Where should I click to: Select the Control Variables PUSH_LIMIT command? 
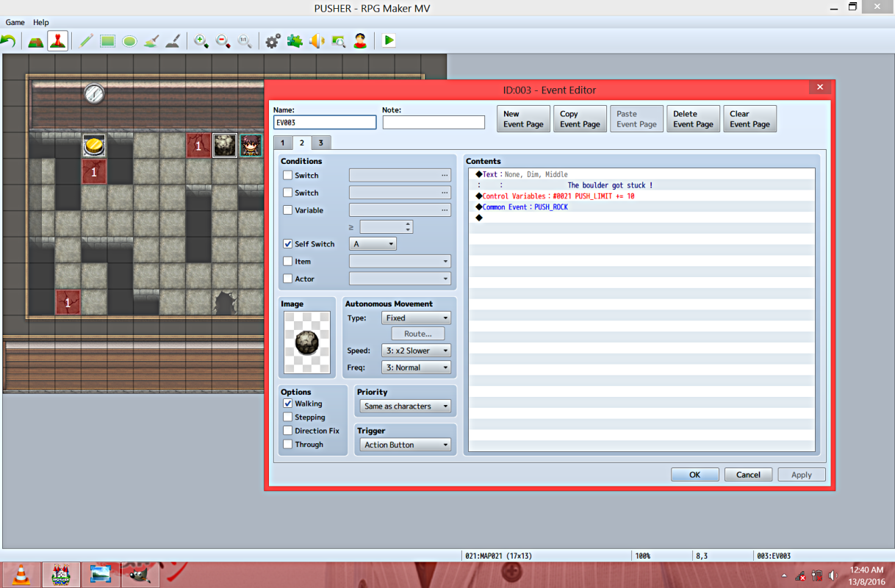pyautogui.click(x=641, y=196)
